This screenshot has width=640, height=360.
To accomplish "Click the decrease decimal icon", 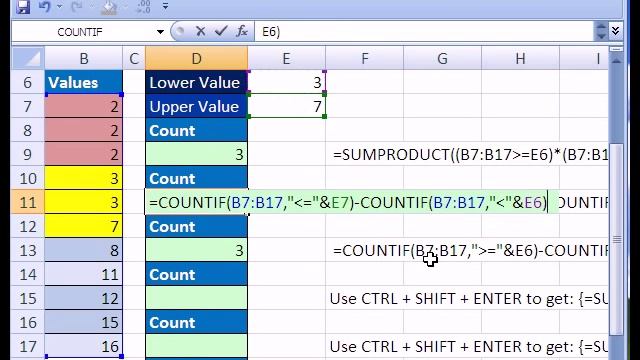I will point(144,6).
